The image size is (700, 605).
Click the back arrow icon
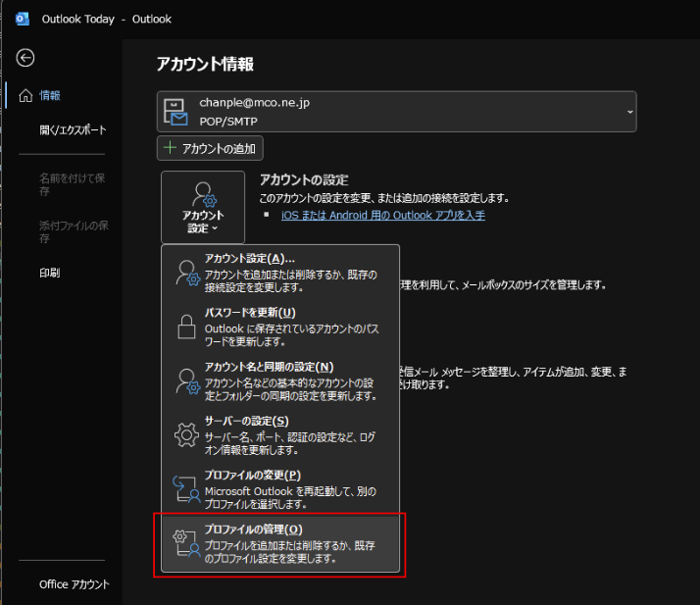point(25,58)
